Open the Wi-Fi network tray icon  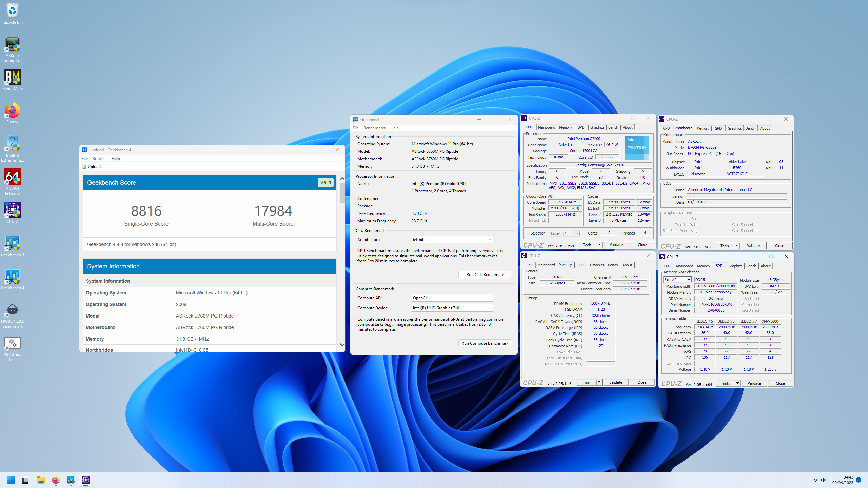coord(815,480)
